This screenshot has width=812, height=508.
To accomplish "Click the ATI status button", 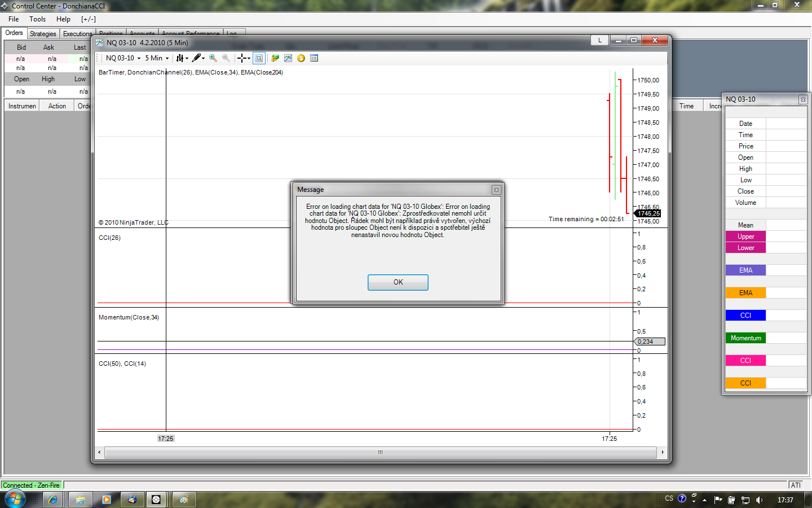I will [x=796, y=485].
